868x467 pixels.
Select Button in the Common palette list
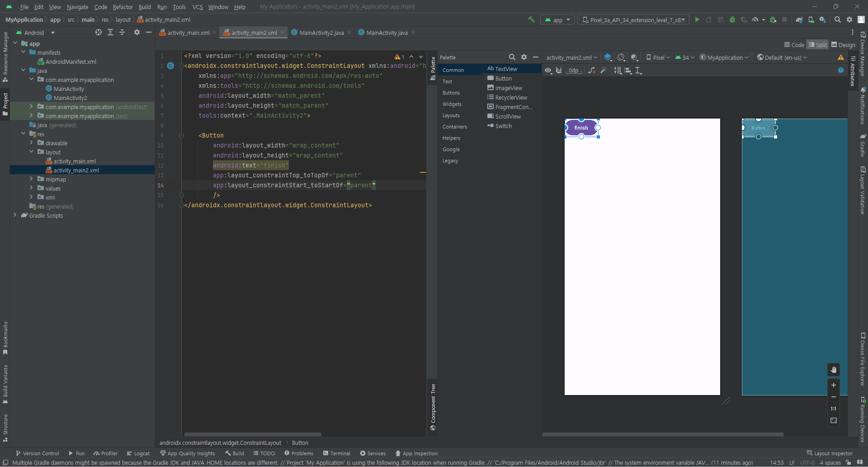click(503, 79)
